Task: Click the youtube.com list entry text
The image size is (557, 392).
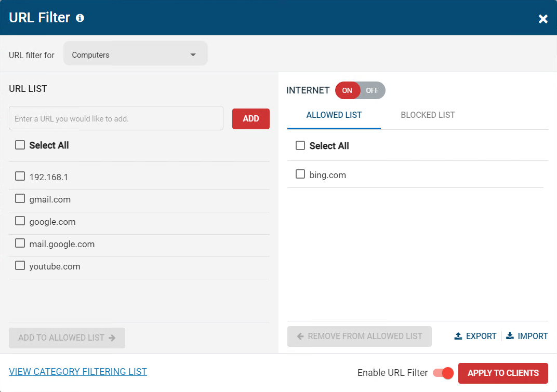Action: coord(55,267)
